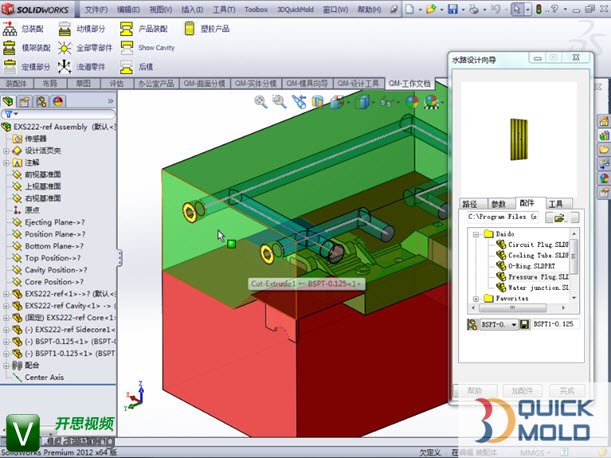This screenshot has height=458, width=611.
Task: Expand the 配合 mates folder
Action: pyautogui.click(x=6, y=366)
